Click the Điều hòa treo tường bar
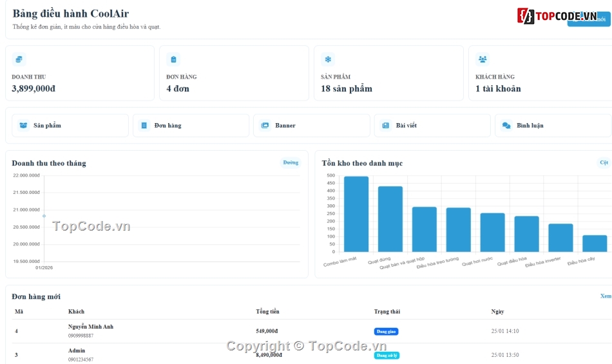 tap(458, 230)
